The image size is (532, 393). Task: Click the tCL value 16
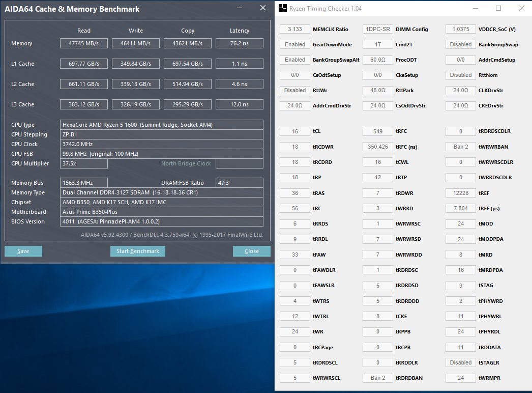coord(295,131)
